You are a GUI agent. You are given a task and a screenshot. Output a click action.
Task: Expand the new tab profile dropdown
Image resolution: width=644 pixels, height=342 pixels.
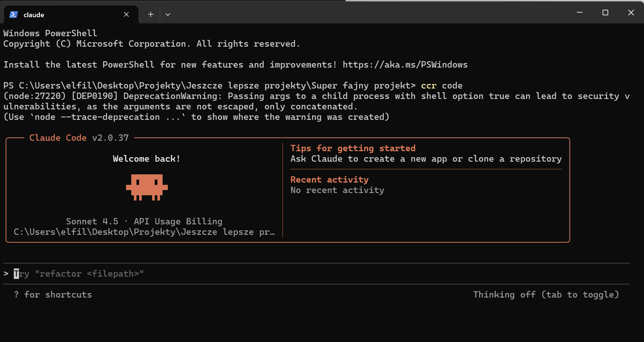(168, 14)
